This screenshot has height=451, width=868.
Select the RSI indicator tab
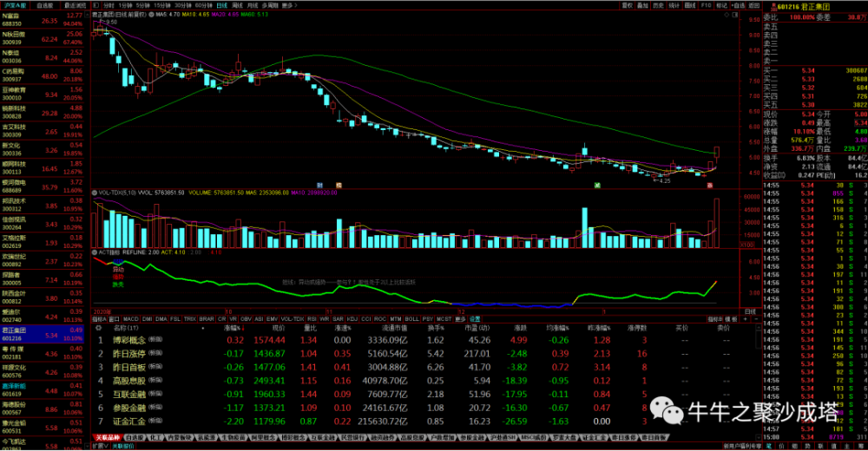[312, 319]
